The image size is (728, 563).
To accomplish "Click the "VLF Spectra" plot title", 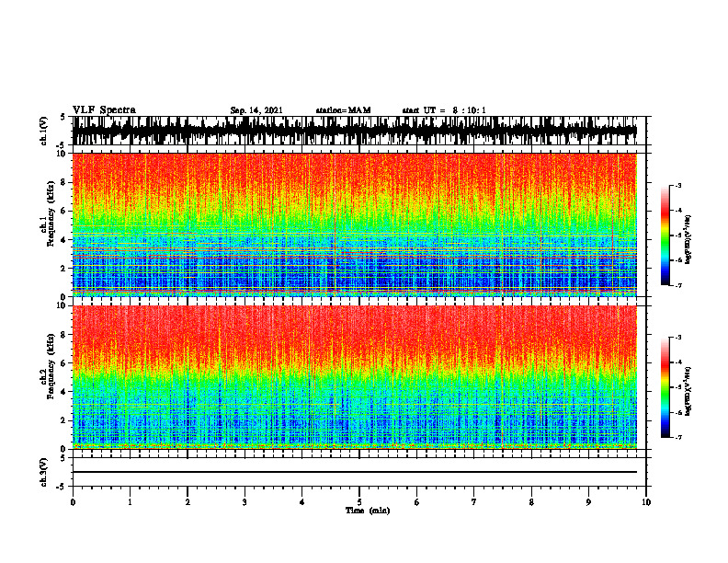I will point(104,110).
